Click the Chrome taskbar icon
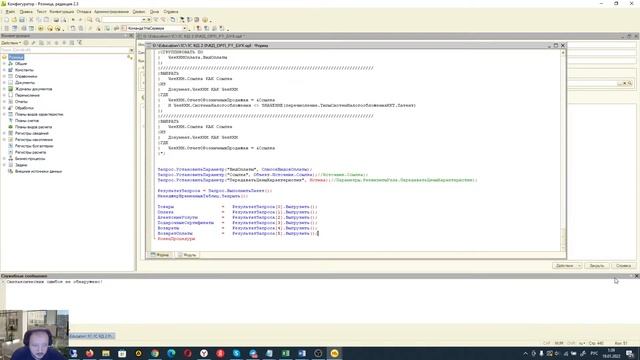The height and width of the screenshot is (360, 640). click(x=155, y=353)
